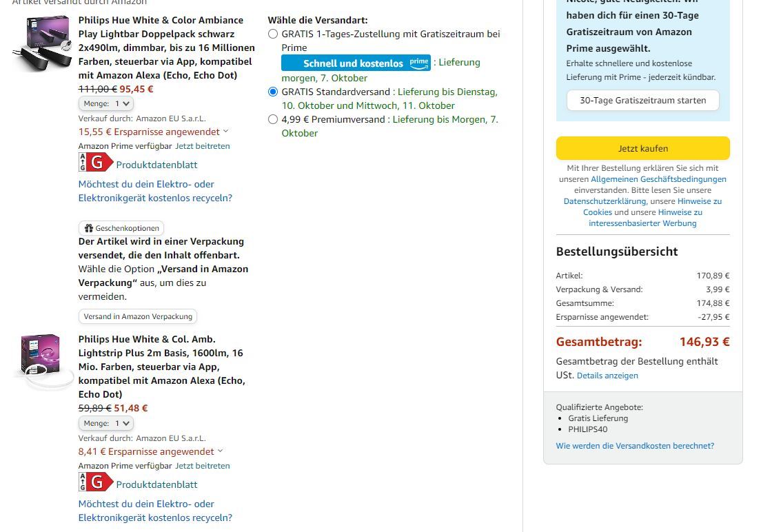This screenshot has height=532, width=761.
Task: Click the Ersparnisse angewendet value -27,95 €
Action: point(713,317)
